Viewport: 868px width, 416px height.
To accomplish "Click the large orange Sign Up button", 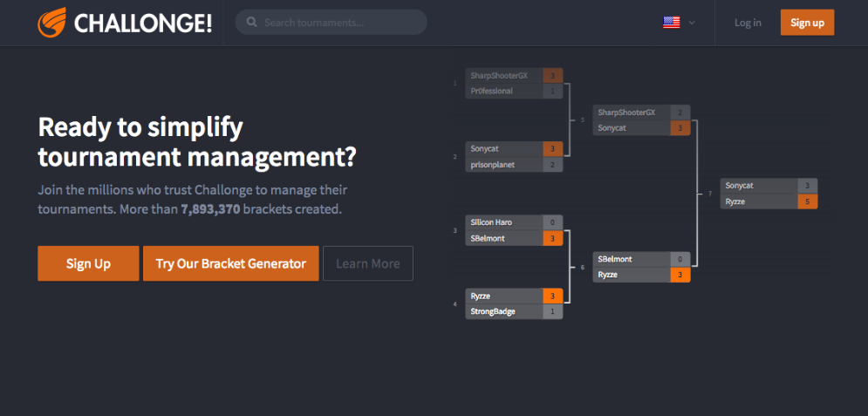I will 88,263.
